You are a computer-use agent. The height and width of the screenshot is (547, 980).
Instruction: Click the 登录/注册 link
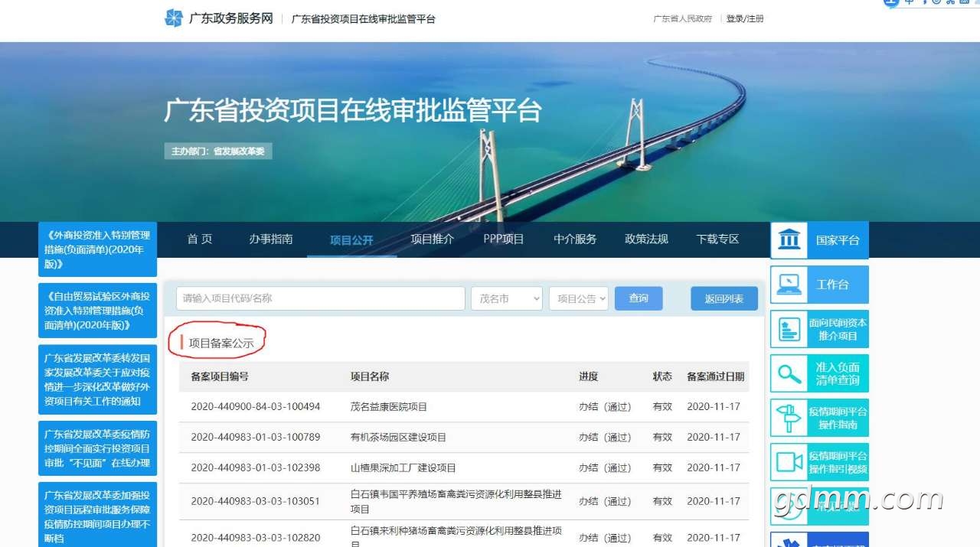pos(744,18)
